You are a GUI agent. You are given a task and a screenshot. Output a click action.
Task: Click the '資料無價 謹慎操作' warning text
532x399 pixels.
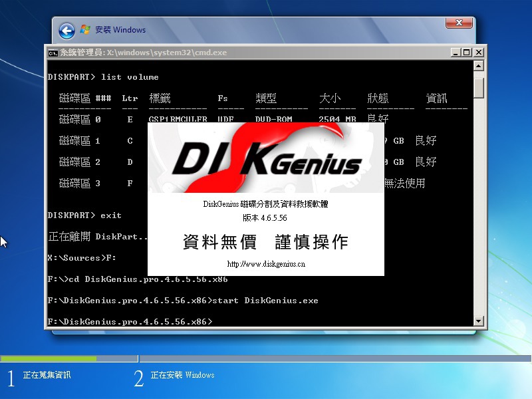tap(265, 242)
